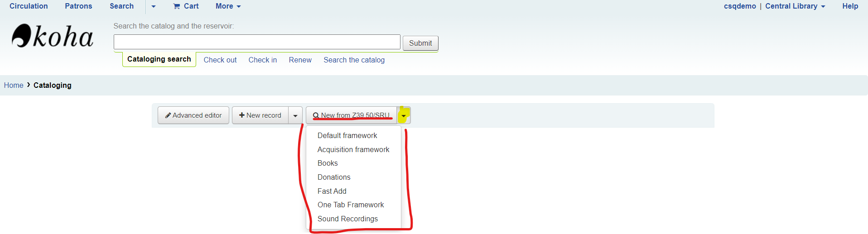Screen dimensions: 868x234
Task: Choose Acquisition framework option
Action: pyautogui.click(x=353, y=149)
